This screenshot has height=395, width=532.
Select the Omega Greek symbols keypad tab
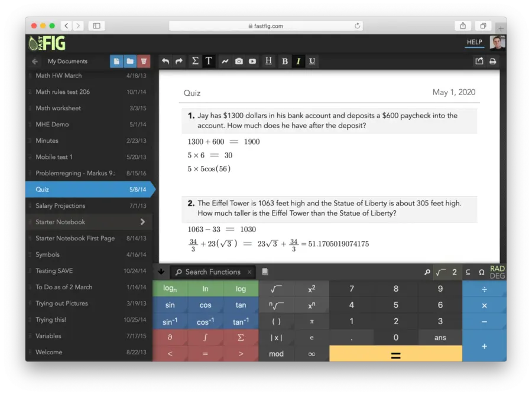481,272
